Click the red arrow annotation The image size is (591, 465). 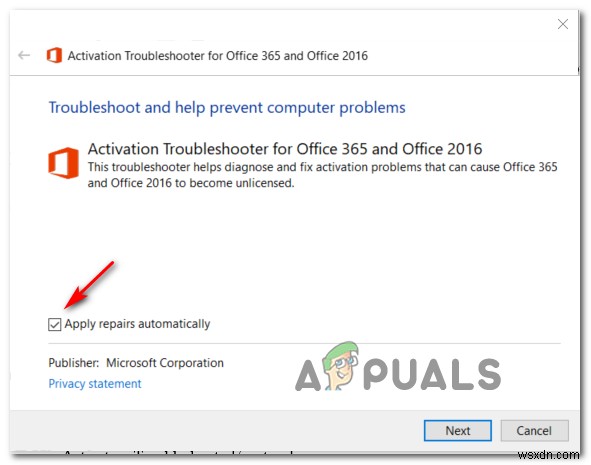coord(89,285)
